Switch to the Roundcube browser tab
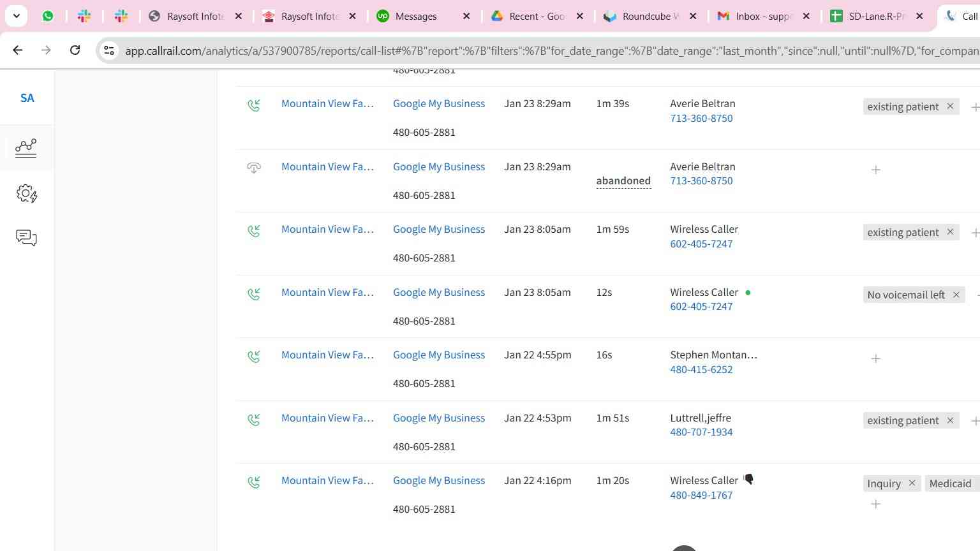 tap(646, 17)
